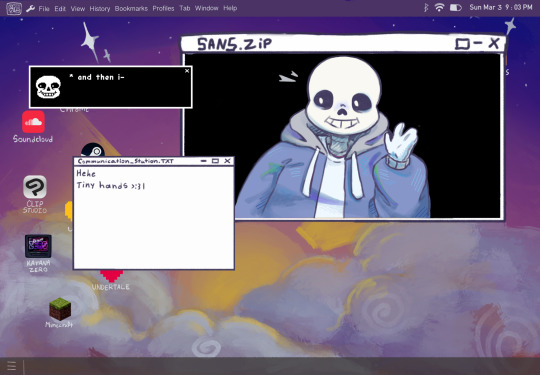Open the History menu
This screenshot has height=375, width=540.
pyautogui.click(x=100, y=8)
